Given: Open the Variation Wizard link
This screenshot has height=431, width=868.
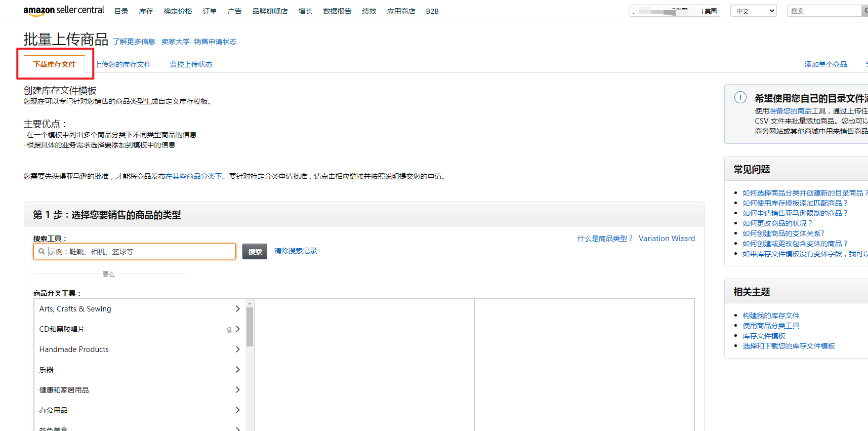Looking at the screenshot, I should pos(667,239).
